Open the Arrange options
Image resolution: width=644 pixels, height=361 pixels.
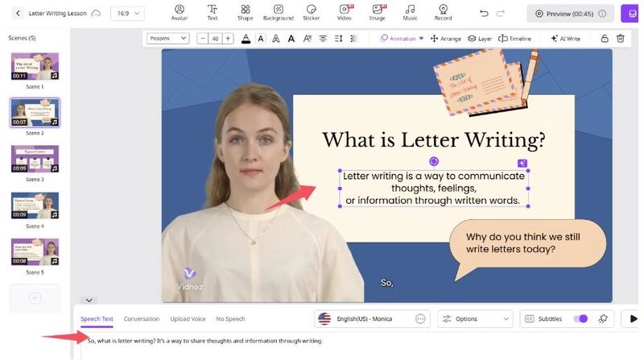pyautogui.click(x=446, y=38)
